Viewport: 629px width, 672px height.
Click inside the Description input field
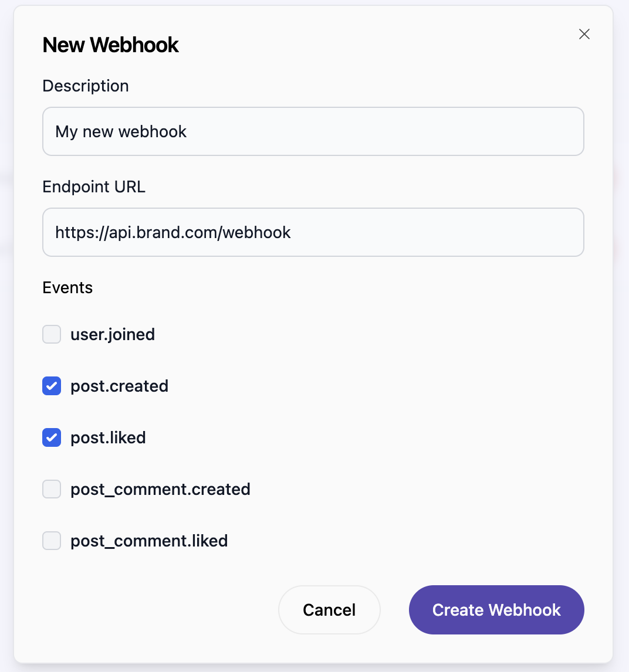click(313, 131)
